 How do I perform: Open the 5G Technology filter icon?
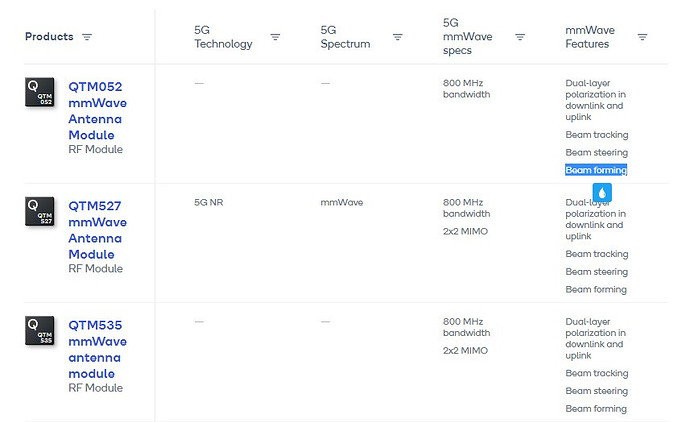275,37
